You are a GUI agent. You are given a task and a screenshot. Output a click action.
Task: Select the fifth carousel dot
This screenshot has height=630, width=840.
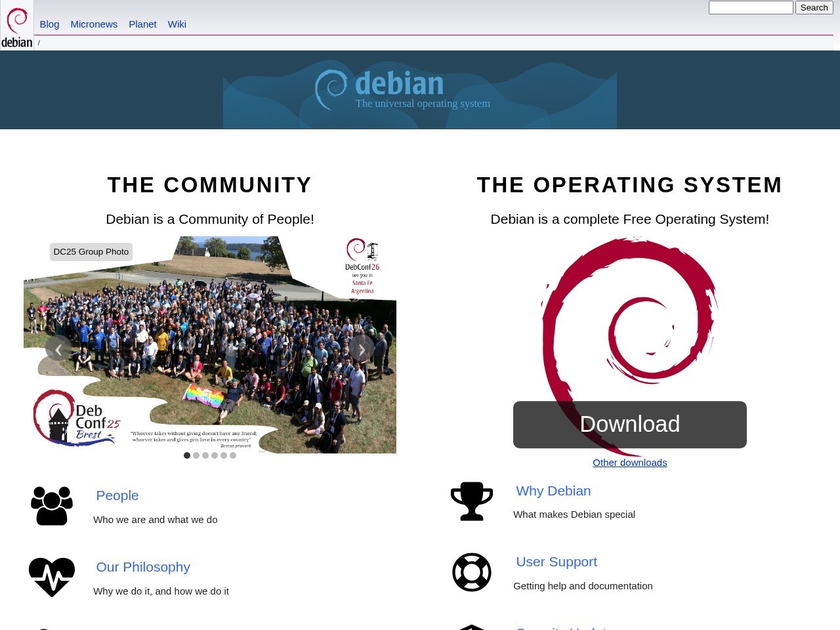coord(224,455)
